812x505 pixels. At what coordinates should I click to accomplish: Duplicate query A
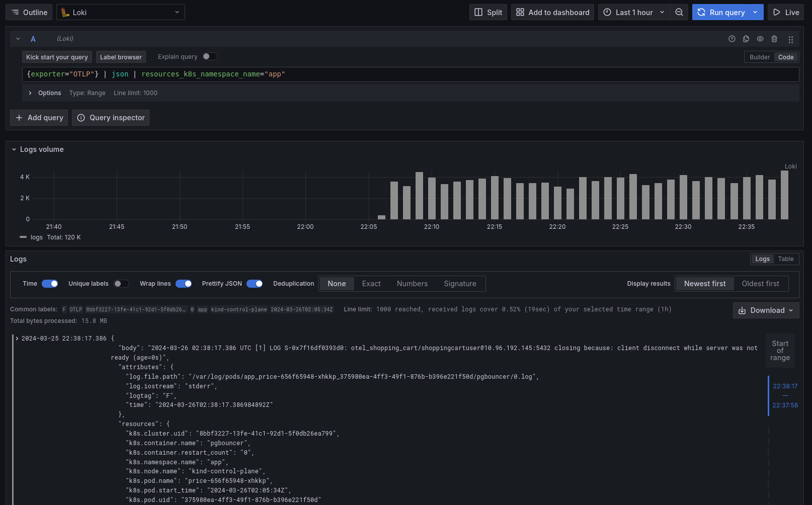point(746,39)
